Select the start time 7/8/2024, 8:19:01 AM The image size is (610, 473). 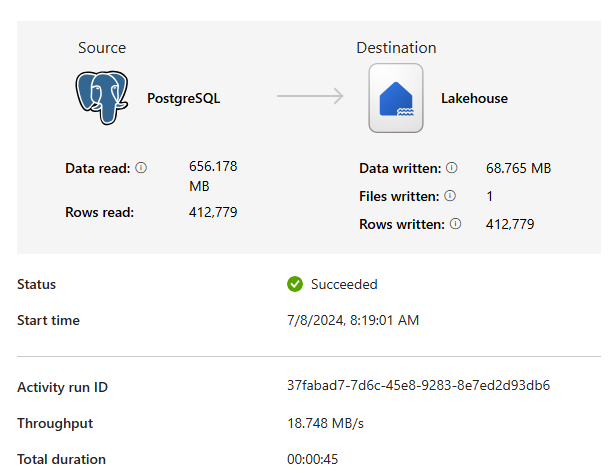point(353,320)
